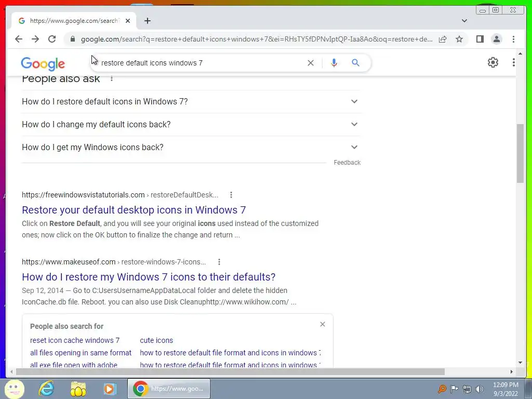Open 'Restore your default desktop icons in Windows 7'

[x=134, y=210]
